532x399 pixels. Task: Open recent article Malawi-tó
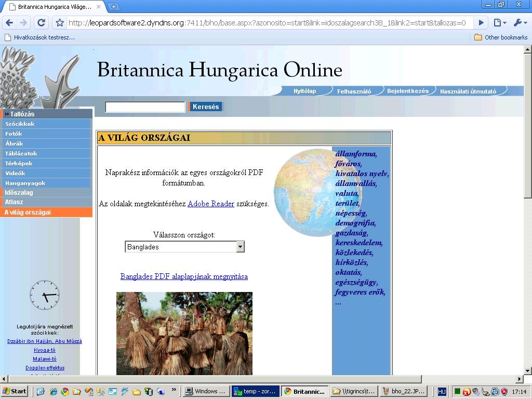tap(45, 359)
